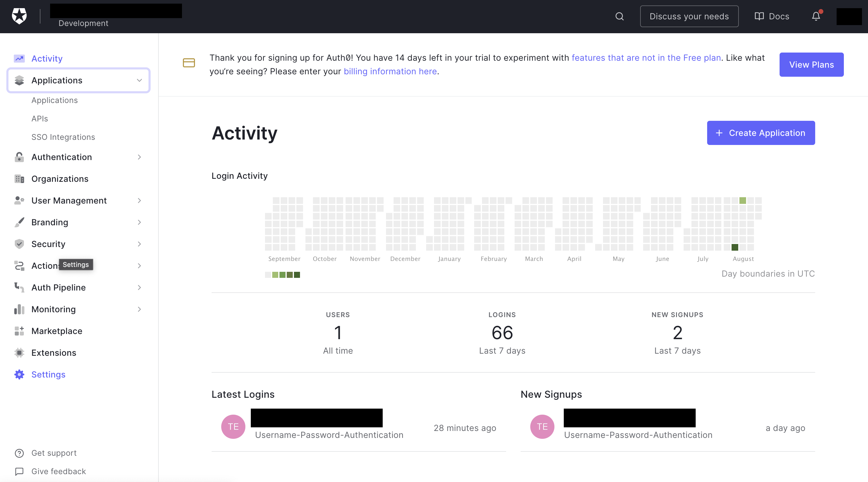Open the billing information here link
868x482 pixels.
(390, 72)
